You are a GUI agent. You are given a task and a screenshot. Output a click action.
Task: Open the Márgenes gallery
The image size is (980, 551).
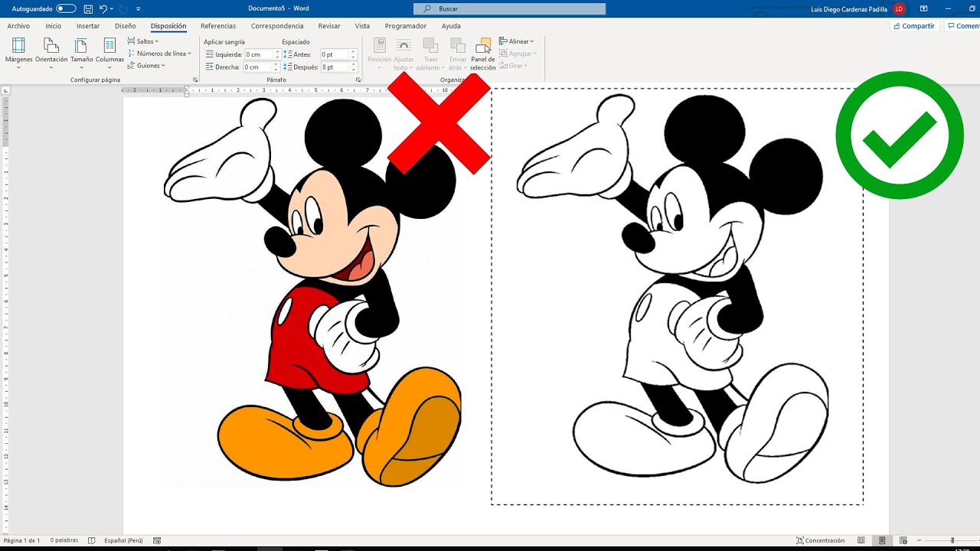pyautogui.click(x=18, y=52)
